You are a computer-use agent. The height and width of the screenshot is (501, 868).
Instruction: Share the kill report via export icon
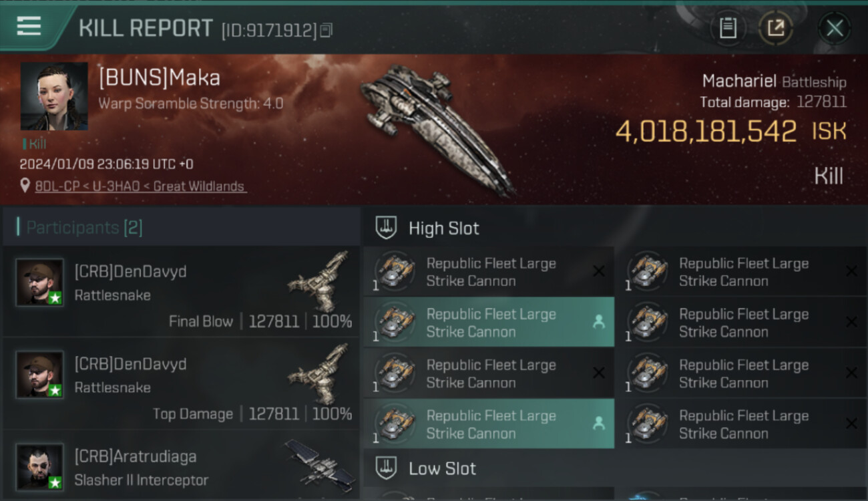pyautogui.click(x=775, y=28)
